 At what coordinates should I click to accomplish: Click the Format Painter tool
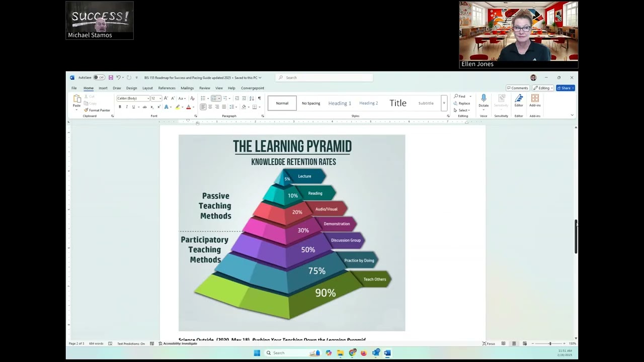tap(97, 110)
